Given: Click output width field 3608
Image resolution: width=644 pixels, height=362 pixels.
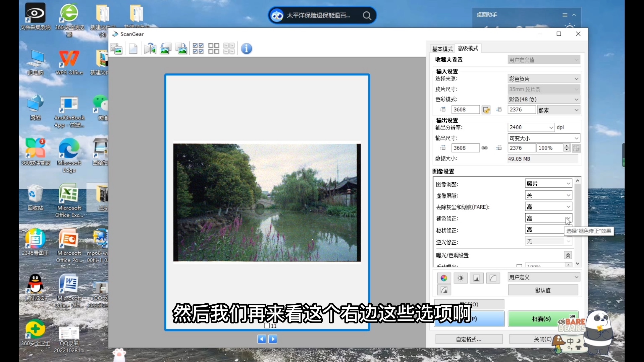Looking at the screenshot, I should pos(466,148).
